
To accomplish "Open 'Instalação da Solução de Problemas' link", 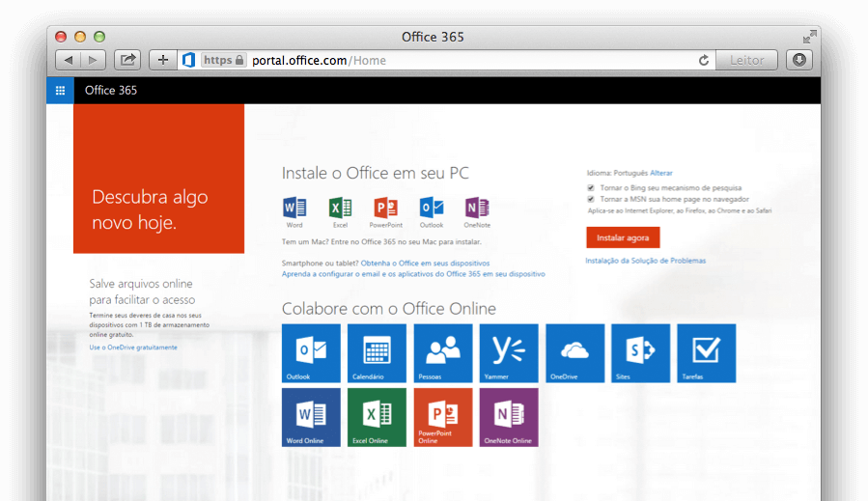I will tap(646, 261).
